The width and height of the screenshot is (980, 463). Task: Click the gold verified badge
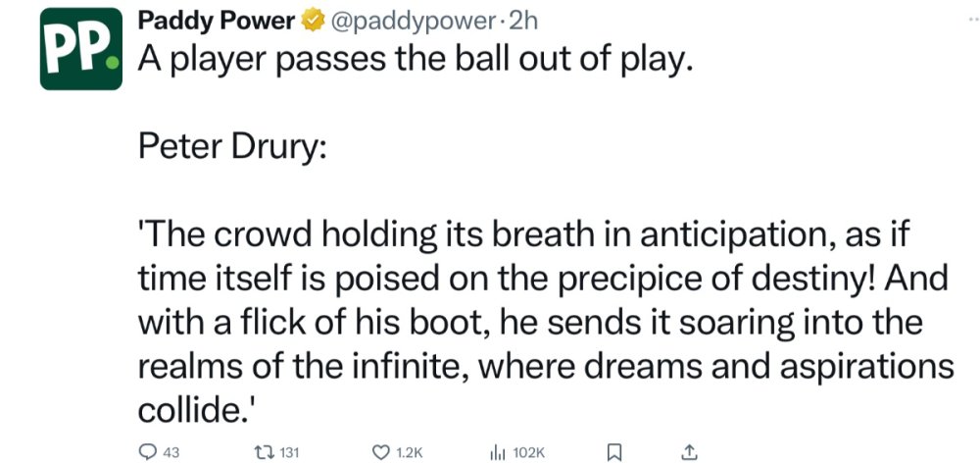[x=313, y=20]
